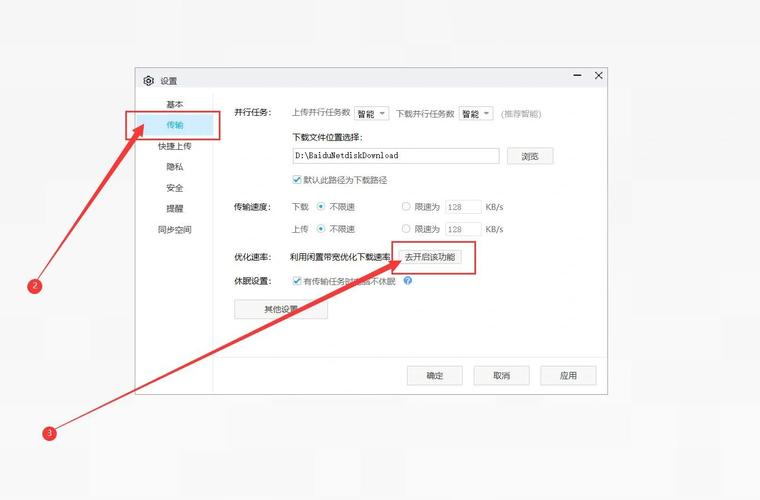Select the 传输 tab
760x500 pixels.
click(174, 125)
